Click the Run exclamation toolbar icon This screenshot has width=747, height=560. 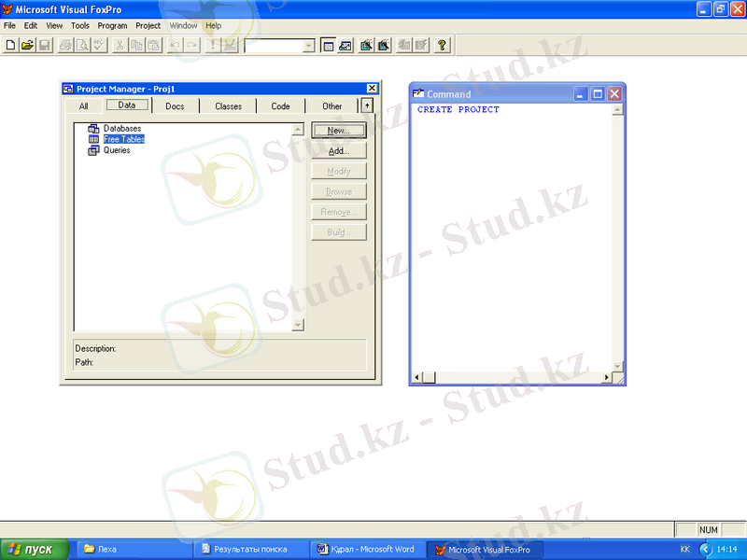tap(213, 45)
